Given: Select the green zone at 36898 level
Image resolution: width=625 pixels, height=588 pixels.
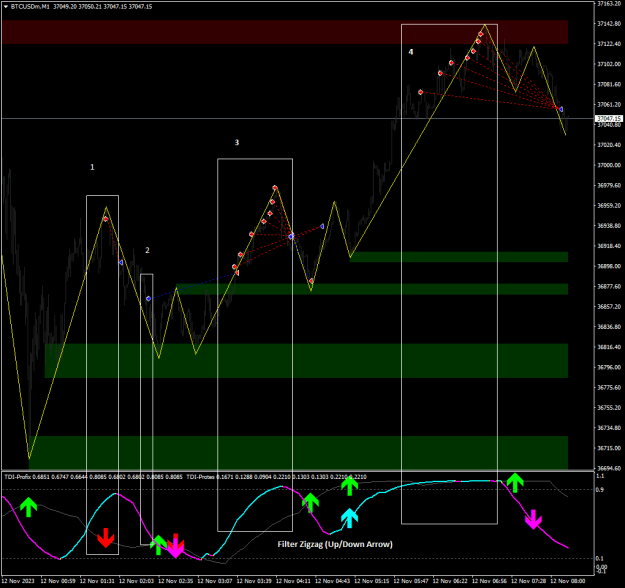Looking at the screenshot, I should 459,257.
